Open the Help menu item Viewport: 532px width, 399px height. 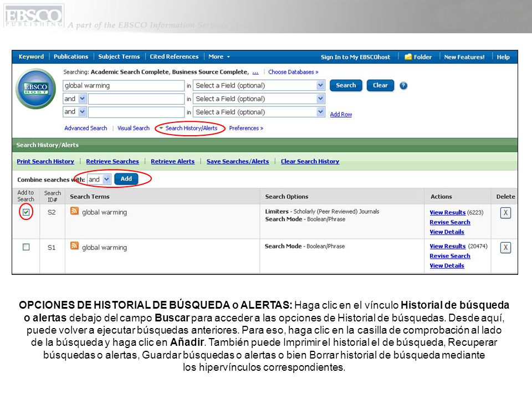503,57
